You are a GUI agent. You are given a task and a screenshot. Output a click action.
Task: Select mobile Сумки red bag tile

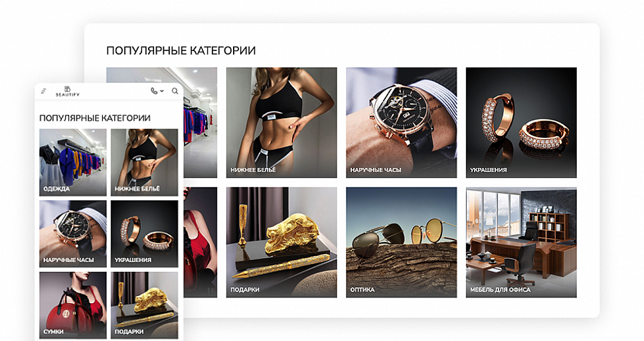point(73,305)
